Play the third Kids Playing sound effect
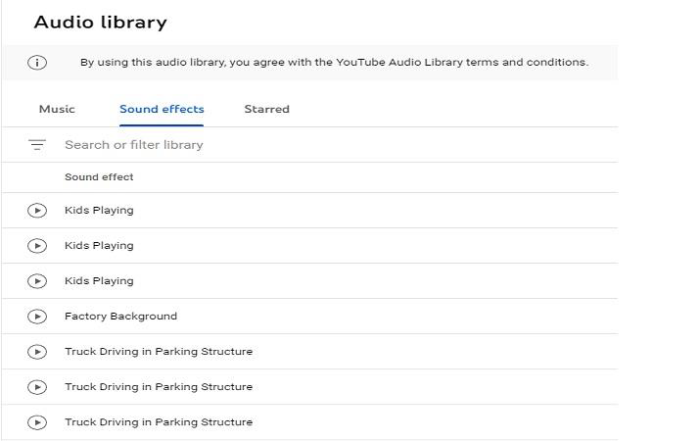The width and height of the screenshot is (700, 441). (37, 281)
